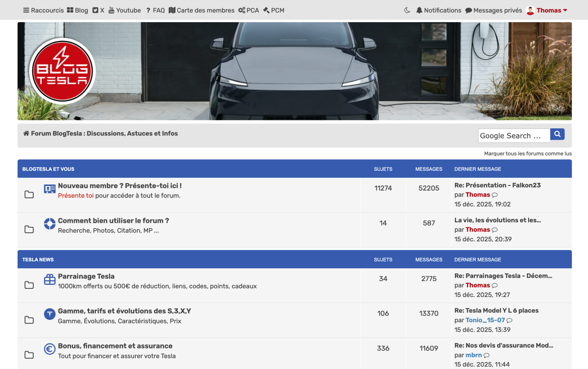
Task: Click Thomas author in La vie row
Action: tap(478, 230)
